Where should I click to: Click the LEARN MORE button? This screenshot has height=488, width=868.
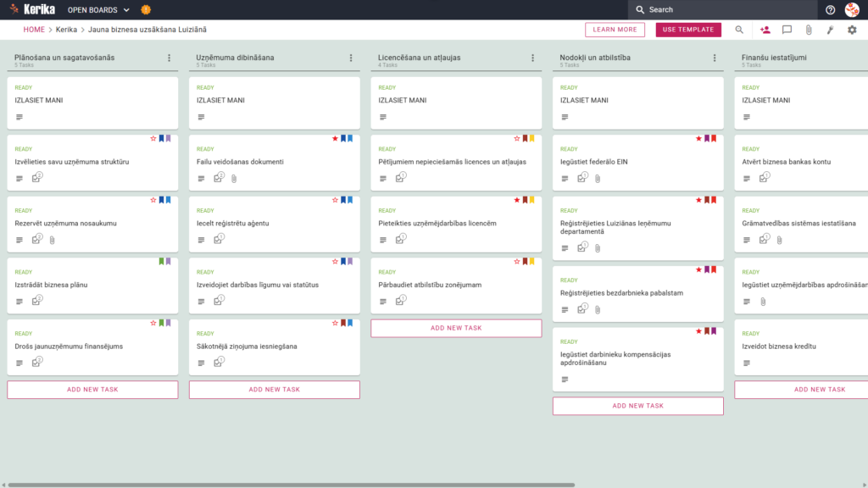click(615, 30)
